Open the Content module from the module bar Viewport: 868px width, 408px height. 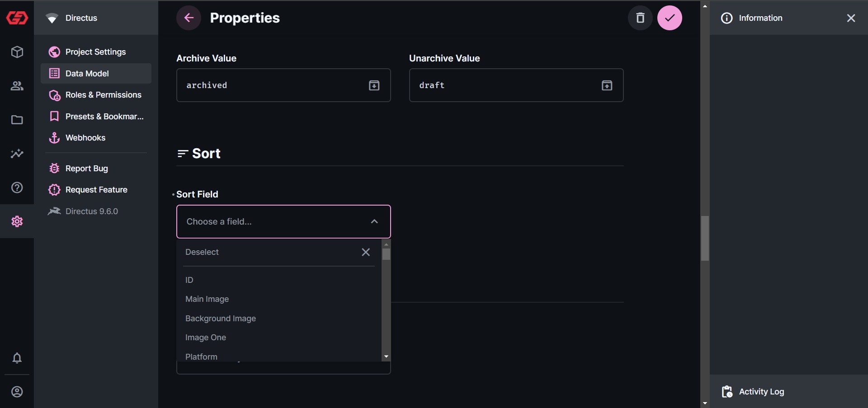click(17, 52)
